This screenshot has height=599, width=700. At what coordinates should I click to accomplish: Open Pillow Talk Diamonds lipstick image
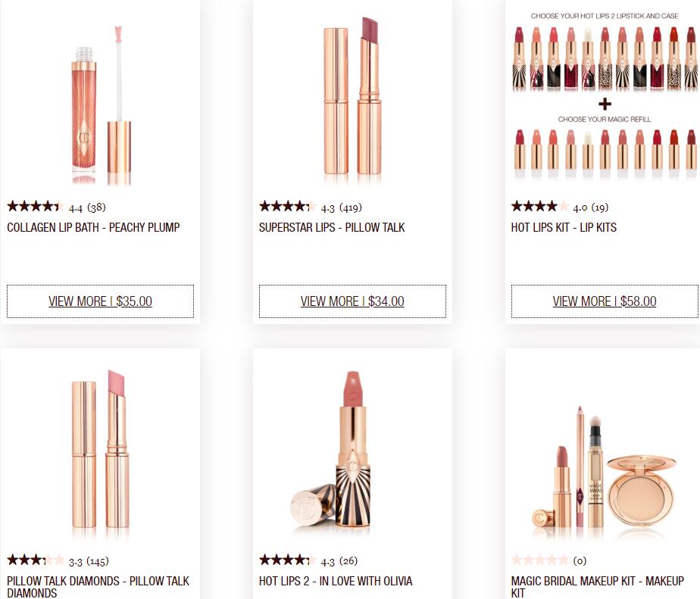tap(101, 454)
